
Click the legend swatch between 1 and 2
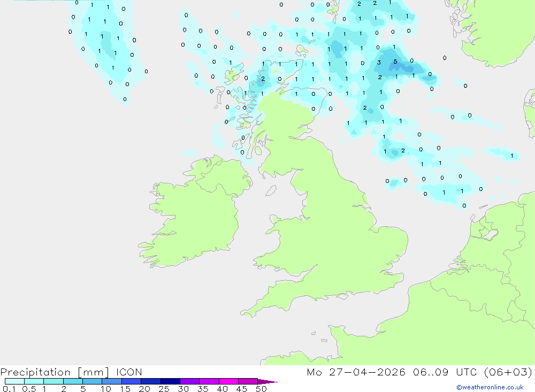[53, 381]
